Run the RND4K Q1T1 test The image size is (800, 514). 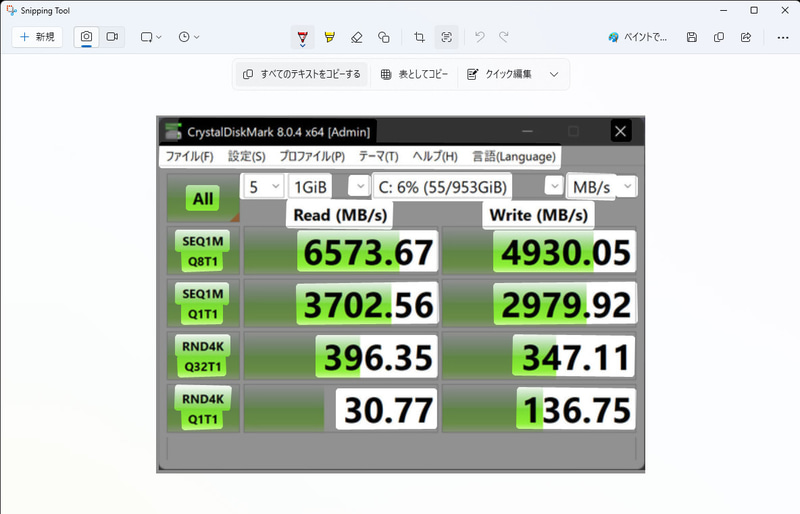pyautogui.click(x=203, y=409)
